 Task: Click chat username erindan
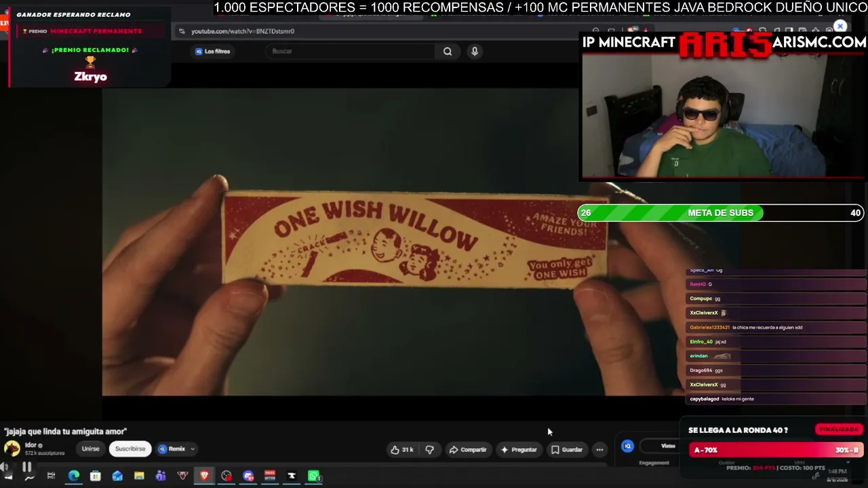tap(698, 356)
